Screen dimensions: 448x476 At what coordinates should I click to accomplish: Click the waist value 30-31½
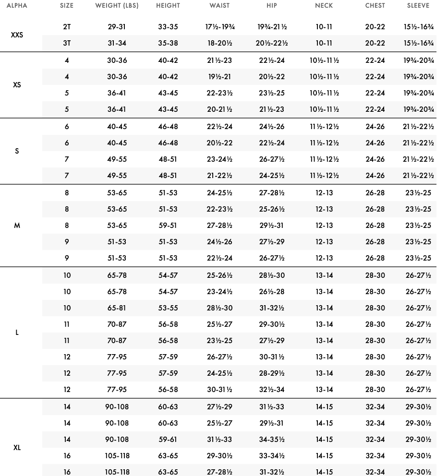pyautogui.click(x=220, y=390)
